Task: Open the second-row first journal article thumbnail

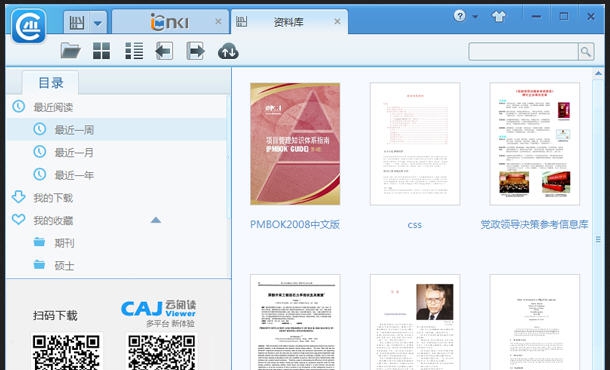Action: 295,322
